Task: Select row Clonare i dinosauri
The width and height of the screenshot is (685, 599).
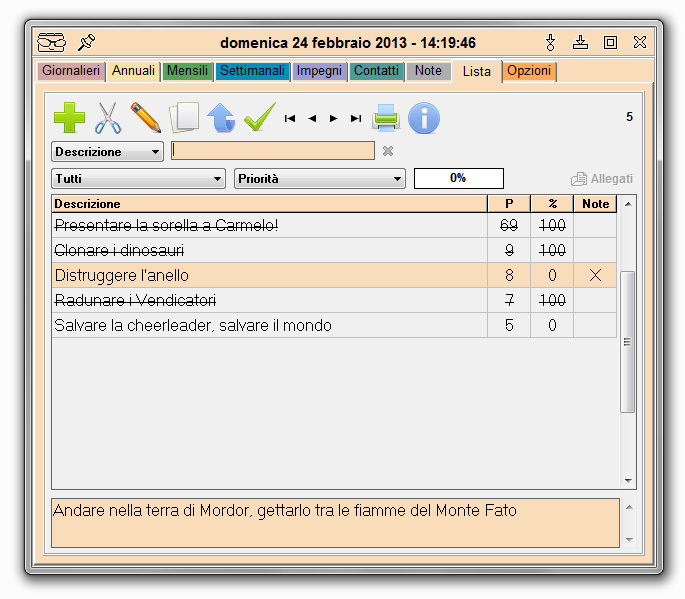Action: click(x=334, y=250)
